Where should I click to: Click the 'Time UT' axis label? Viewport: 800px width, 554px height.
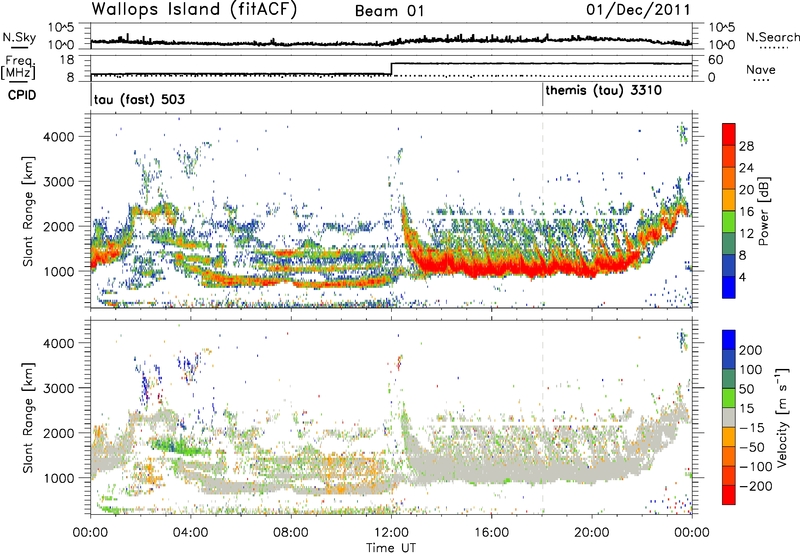tap(391, 548)
